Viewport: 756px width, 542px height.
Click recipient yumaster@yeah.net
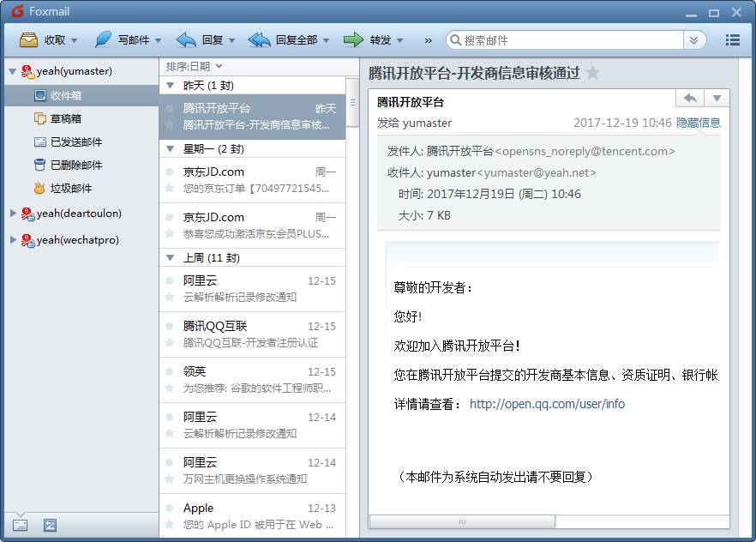click(537, 172)
